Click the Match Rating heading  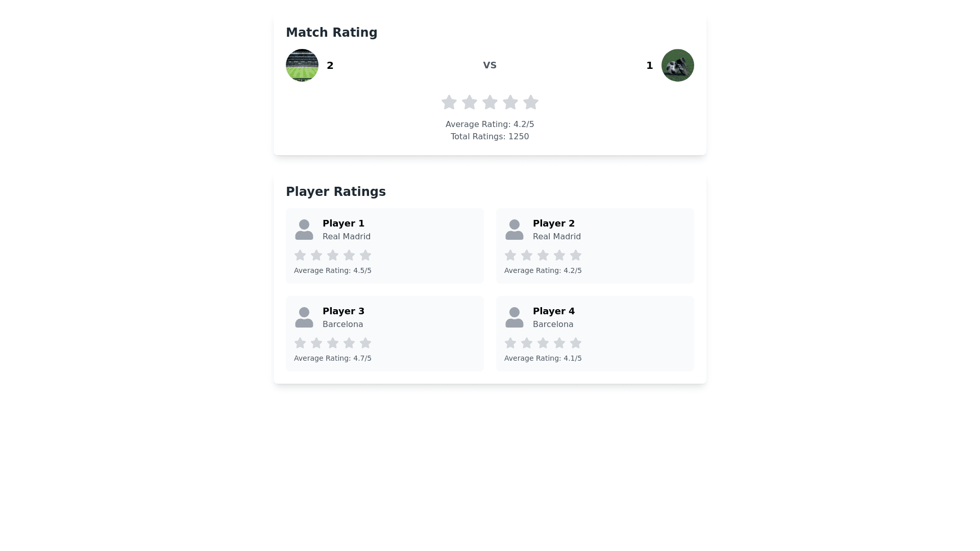(332, 33)
